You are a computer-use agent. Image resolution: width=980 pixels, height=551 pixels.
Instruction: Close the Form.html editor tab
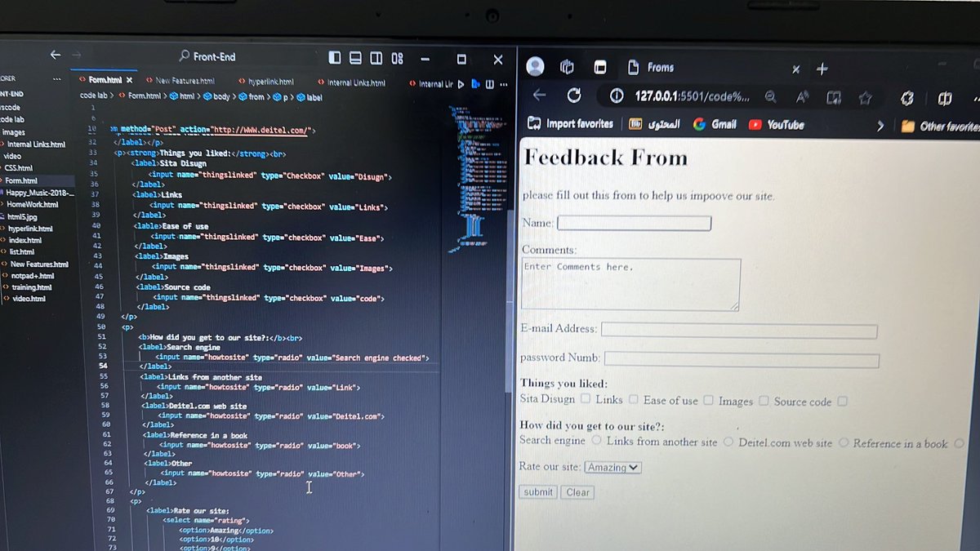(129, 81)
